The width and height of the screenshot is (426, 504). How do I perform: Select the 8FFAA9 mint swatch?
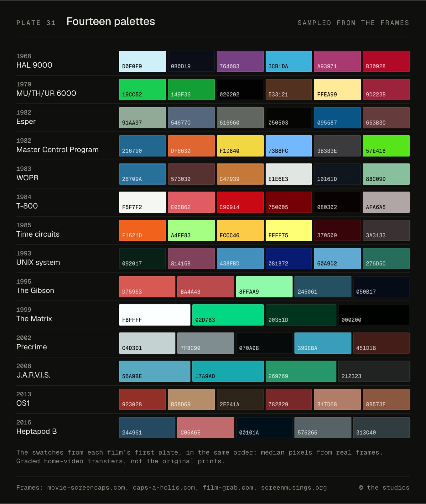click(264, 287)
